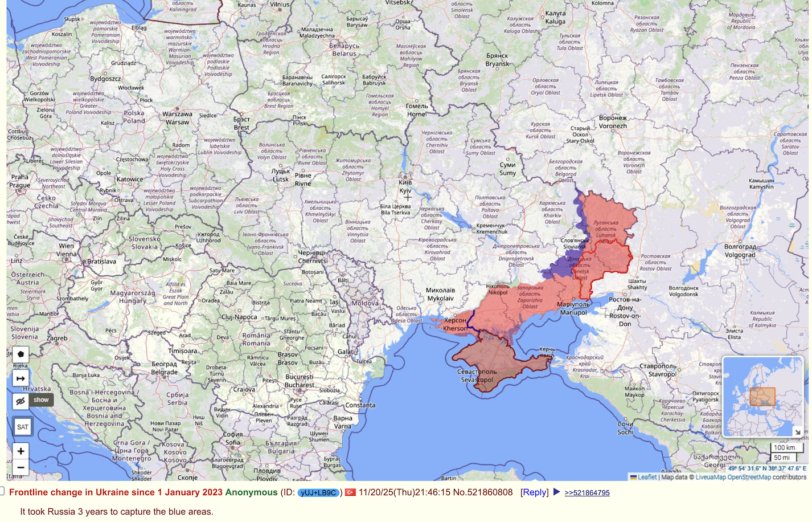Click the Brest city label

(241, 124)
